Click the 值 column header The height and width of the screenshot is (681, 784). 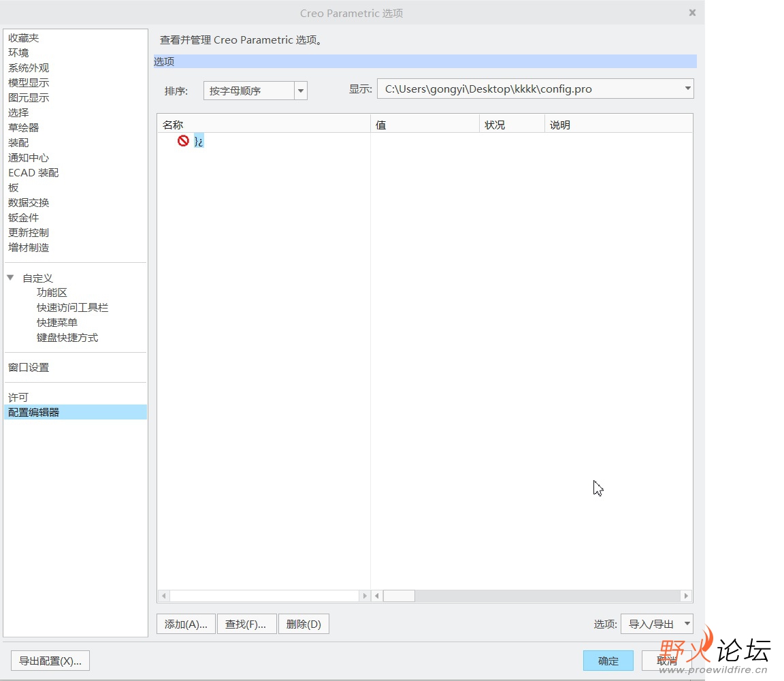[x=425, y=125]
